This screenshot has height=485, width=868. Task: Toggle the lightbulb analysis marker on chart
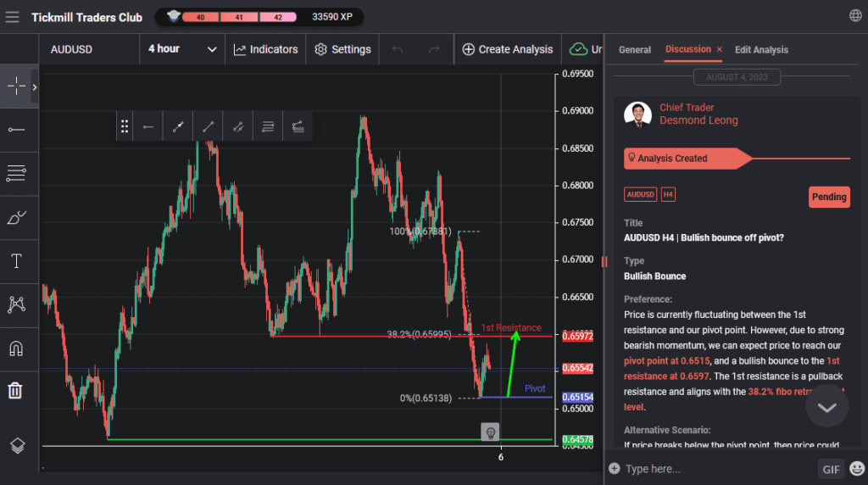(x=489, y=432)
